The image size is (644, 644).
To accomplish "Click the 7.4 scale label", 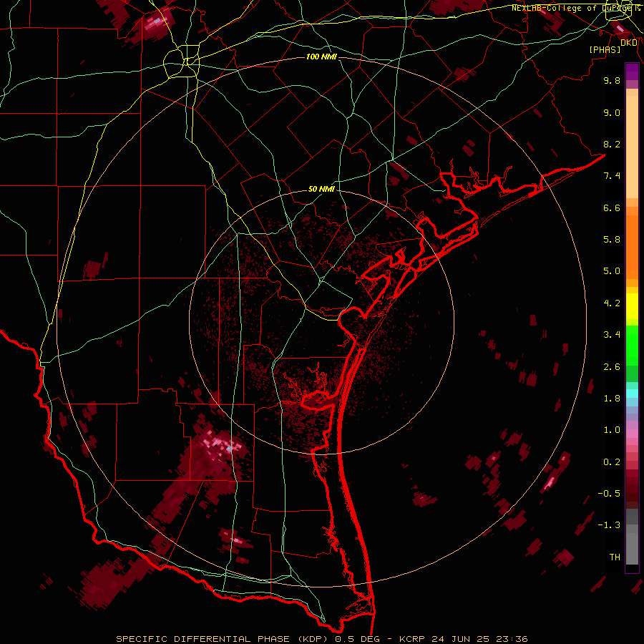I will (612, 176).
